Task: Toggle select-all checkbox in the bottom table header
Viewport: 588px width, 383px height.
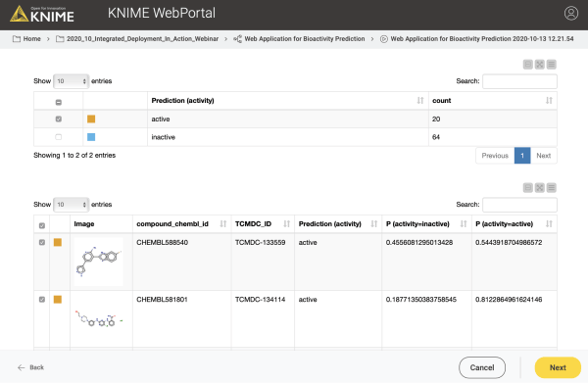Action: tap(42, 225)
